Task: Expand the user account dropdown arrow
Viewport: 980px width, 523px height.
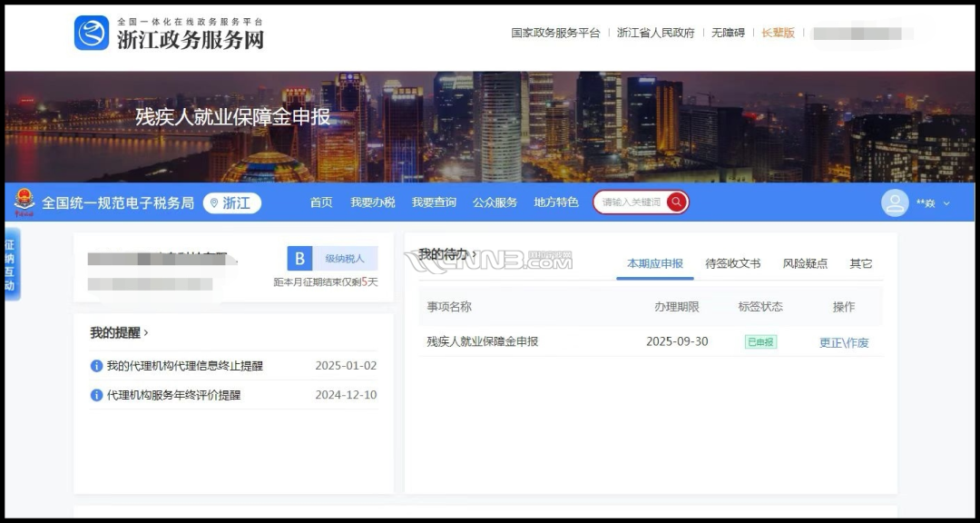Action: pyautogui.click(x=946, y=203)
